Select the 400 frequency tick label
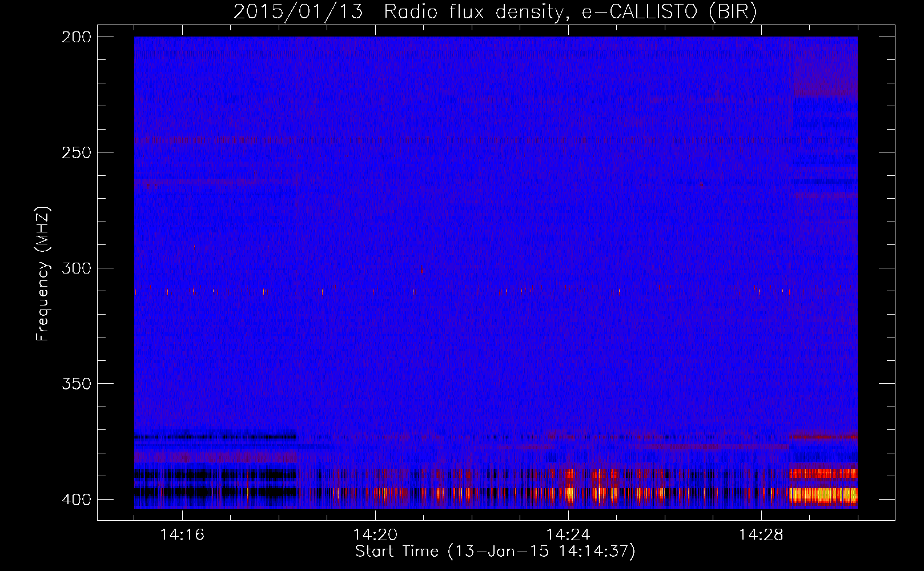Viewport: 924px width, 571px height. pyautogui.click(x=76, y=500)
